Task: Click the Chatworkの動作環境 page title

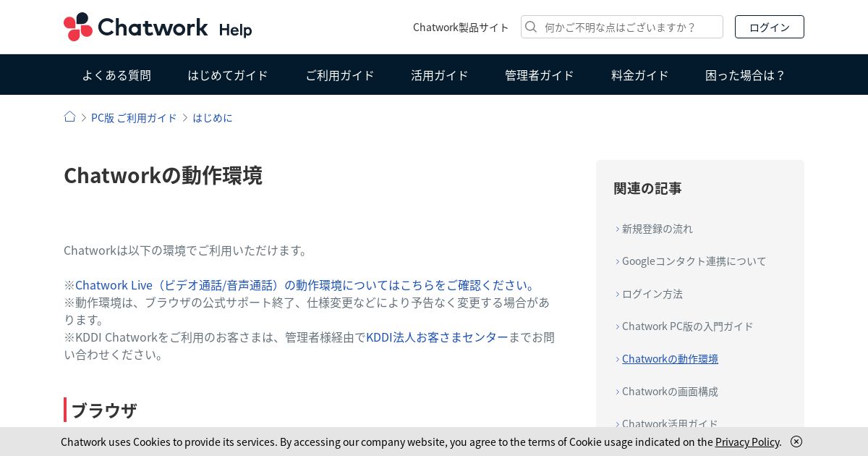Action: point(163,175)
